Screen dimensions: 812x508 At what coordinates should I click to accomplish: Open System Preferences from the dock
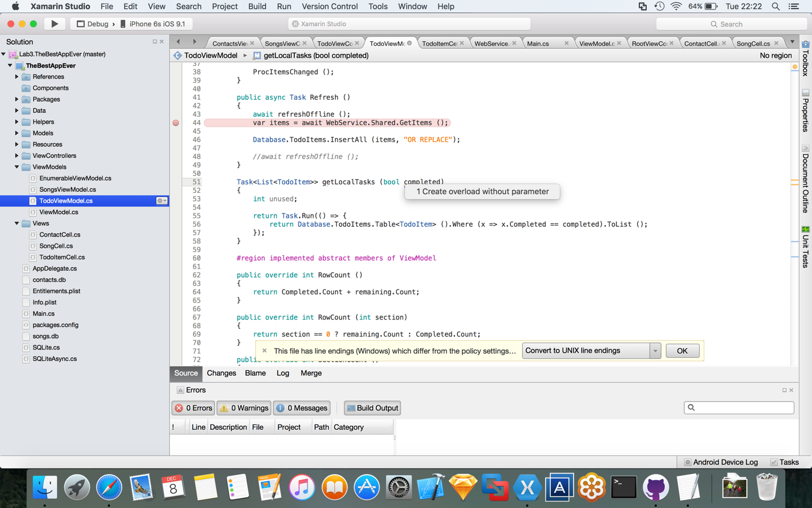[x=399, y=487]
